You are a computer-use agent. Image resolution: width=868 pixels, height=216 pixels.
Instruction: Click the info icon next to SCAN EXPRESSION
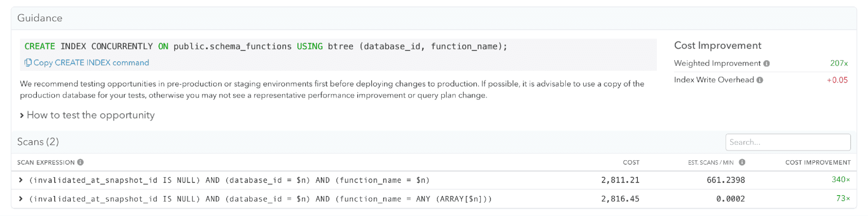click(x=80, y=162)
